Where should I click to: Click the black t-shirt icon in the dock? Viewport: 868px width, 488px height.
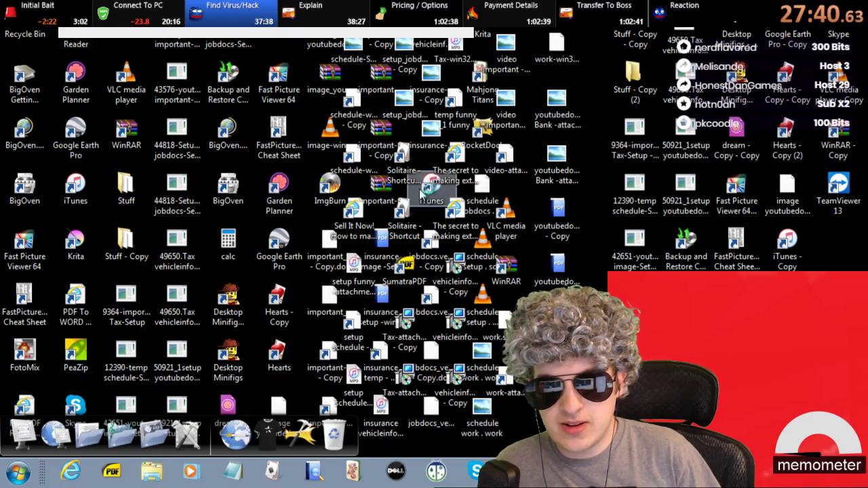[x=268, y=434]
